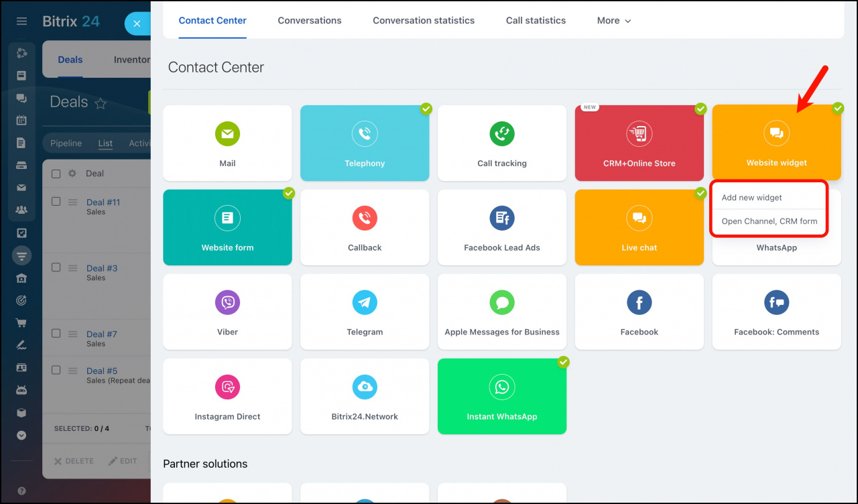Open the Mail channel tile
The width and height of the screenshot is (858, 504).
tap(227, 143)
